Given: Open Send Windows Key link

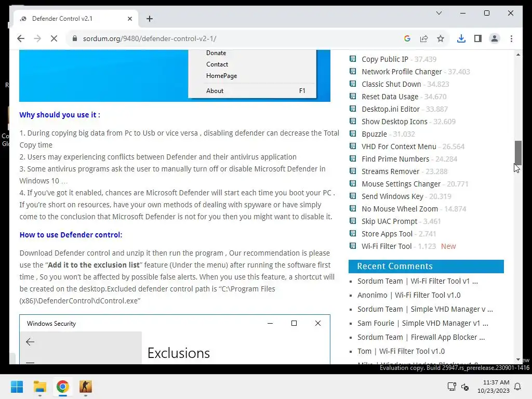Looking at the screenshot, I should (393, 196).
